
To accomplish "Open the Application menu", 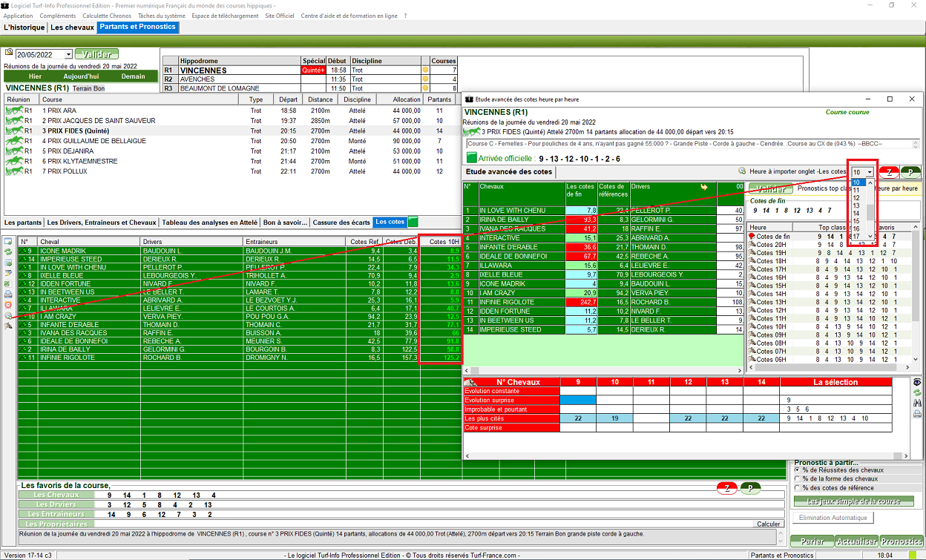I will tap(19, 16).
